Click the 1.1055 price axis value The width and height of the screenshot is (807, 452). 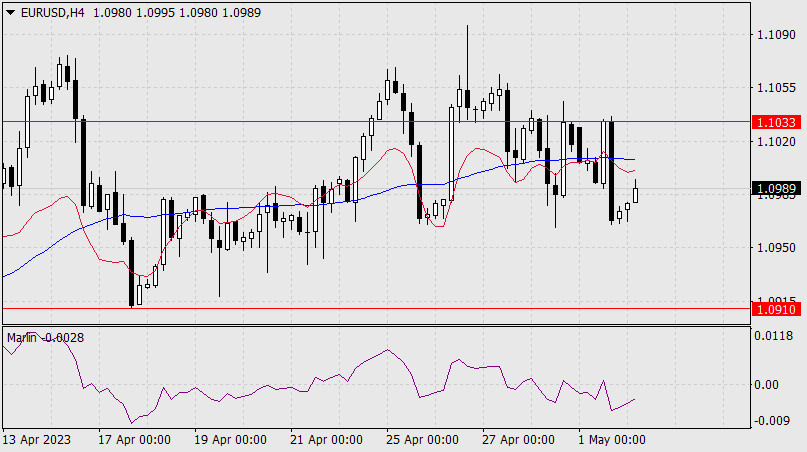[x=777, y=88]
